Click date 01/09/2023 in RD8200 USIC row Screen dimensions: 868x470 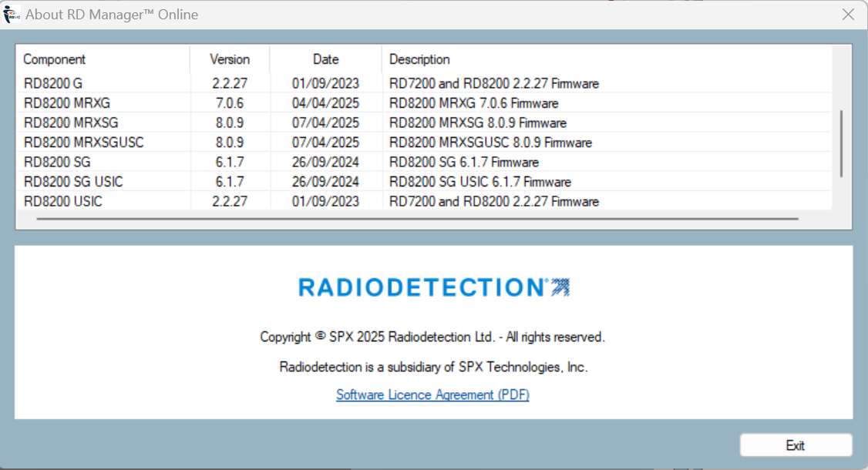325,201
